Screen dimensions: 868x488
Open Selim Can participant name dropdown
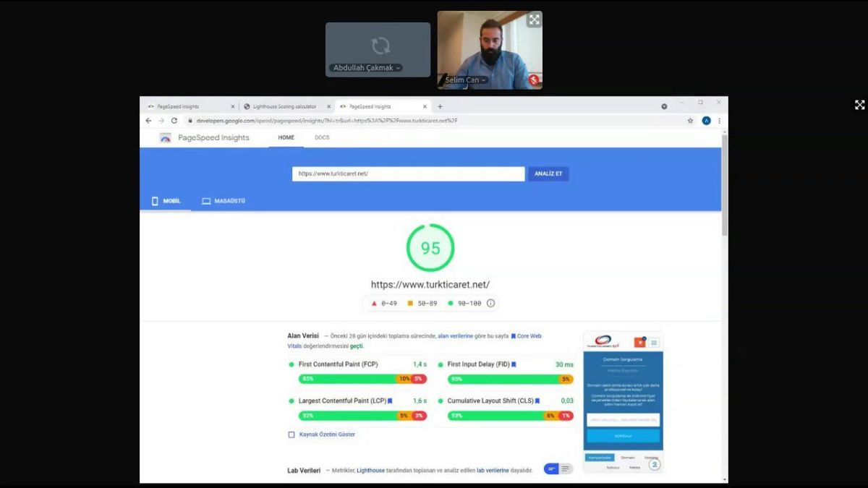click(x=465, y=80)
